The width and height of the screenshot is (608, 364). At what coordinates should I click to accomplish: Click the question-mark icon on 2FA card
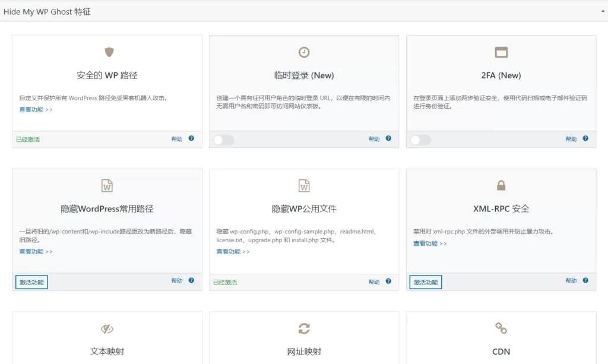click(x=585, y=139)
